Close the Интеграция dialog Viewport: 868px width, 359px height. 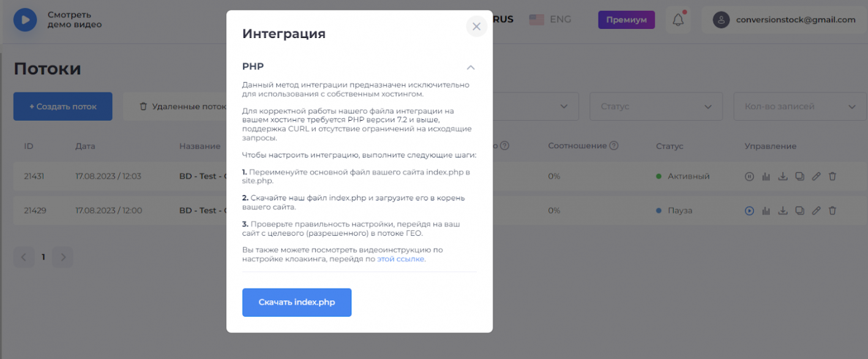(476, 26)
